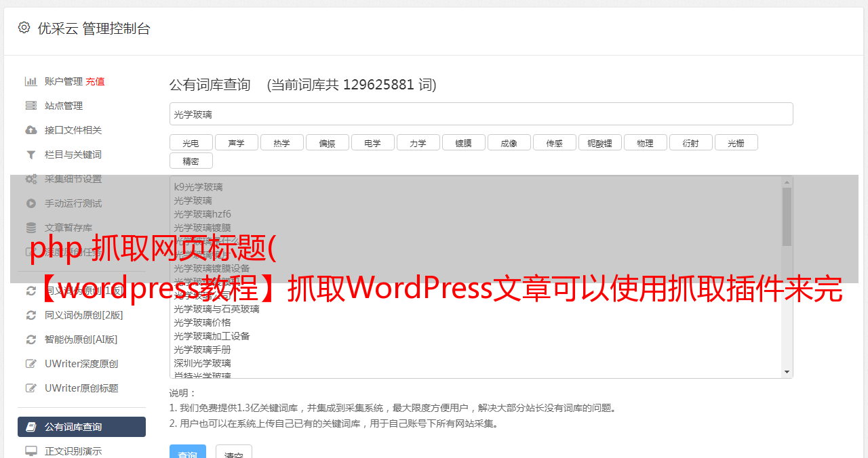Screen dimensions: 868x458
Task: Click the edit icon for UWriter原创标题
Action: pyautogui.click(x=31, y=388)
